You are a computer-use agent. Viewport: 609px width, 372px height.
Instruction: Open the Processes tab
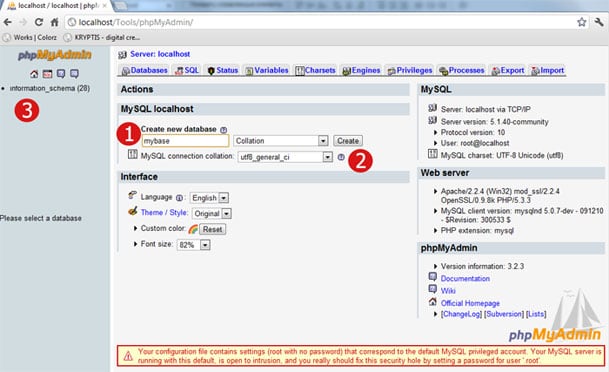(461, 70)
